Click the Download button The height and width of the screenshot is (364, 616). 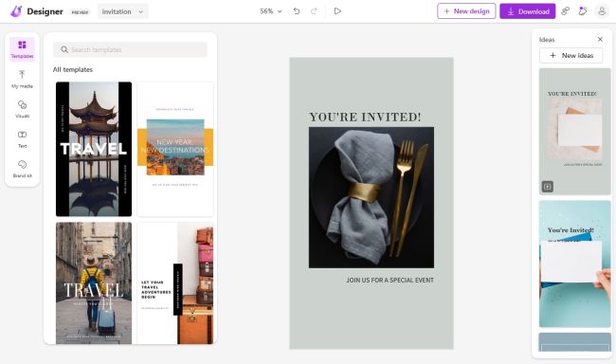point(527,11)
